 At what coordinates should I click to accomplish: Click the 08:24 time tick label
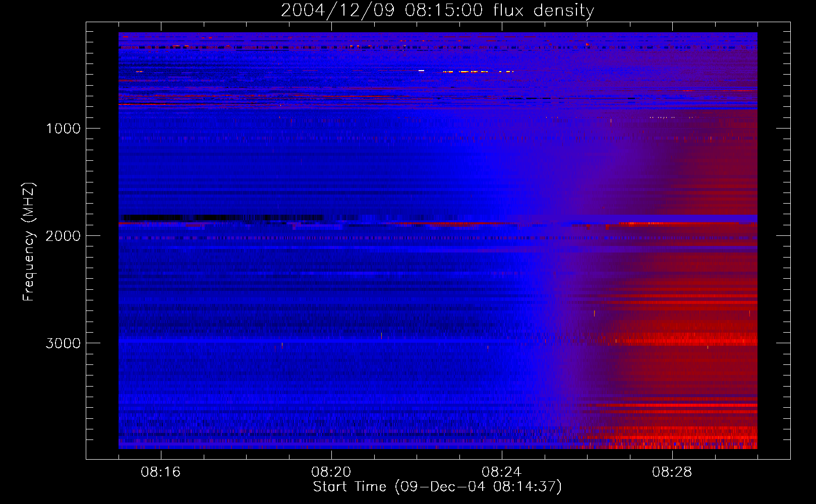501,472
